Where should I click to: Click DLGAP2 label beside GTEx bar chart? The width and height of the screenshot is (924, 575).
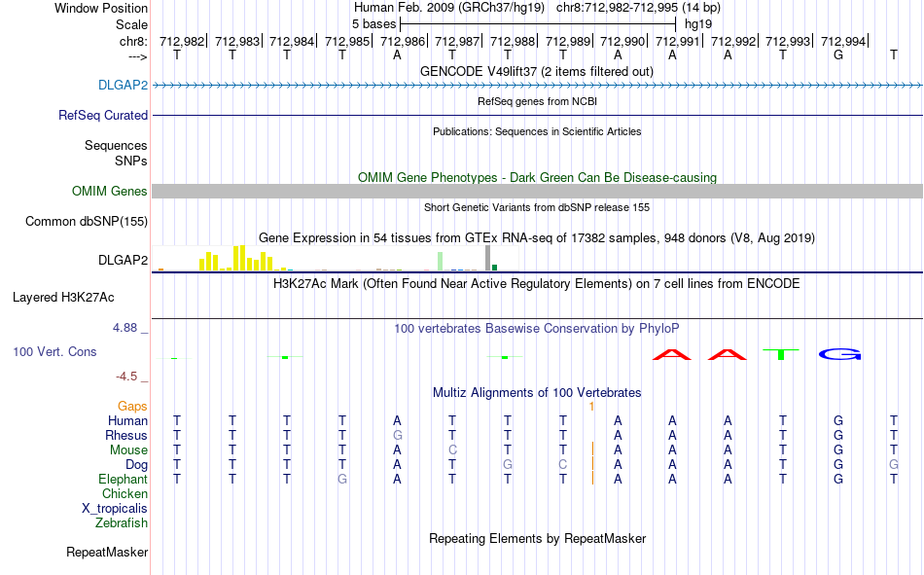click(x=123, y=260)
